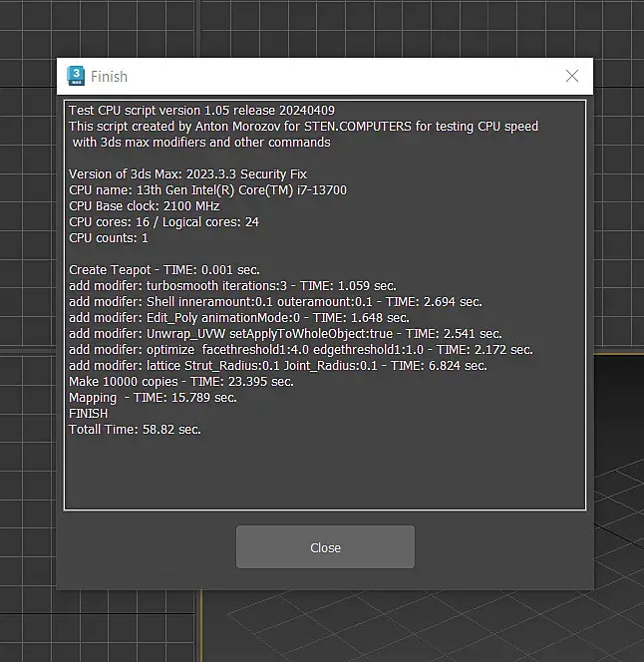Click the Close button in Finish dialog

325,546
